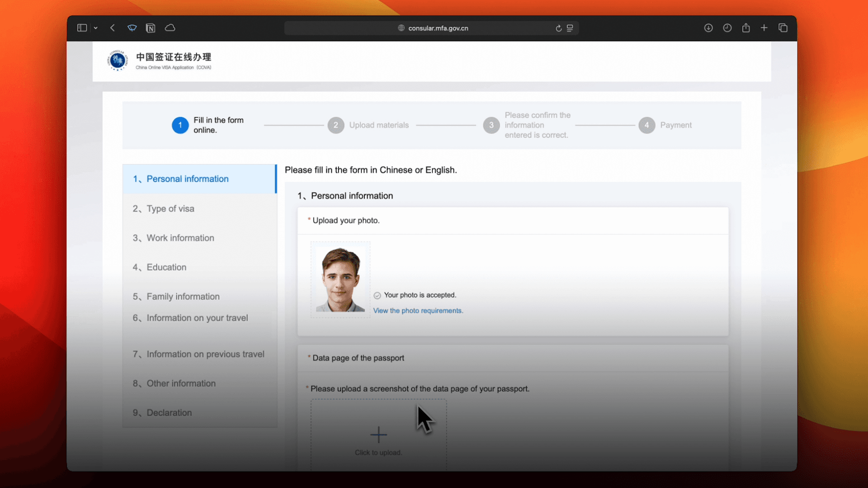Open the sidebar dropdown chevron
This screenshot has height=488, width=868.
click(96, 28)
